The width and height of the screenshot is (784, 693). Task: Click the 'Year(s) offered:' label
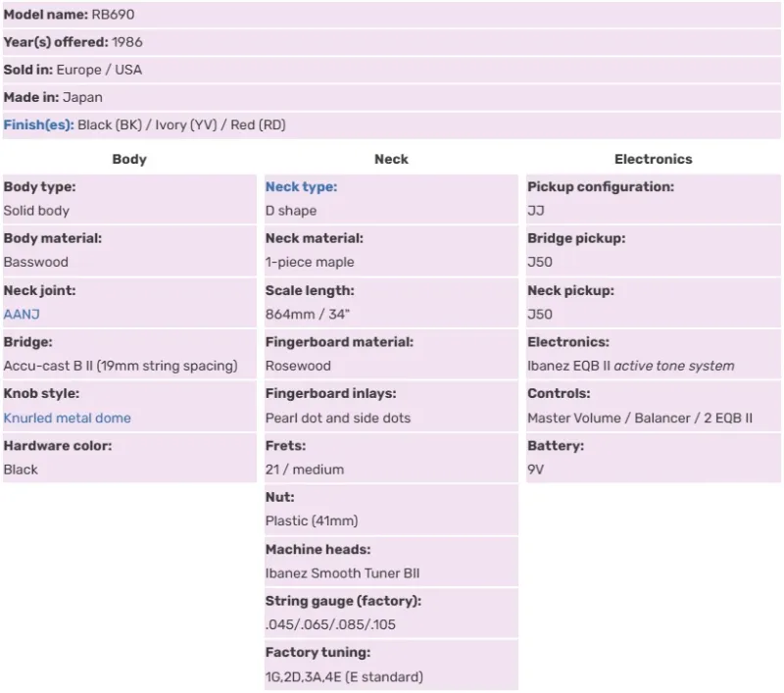56,42
